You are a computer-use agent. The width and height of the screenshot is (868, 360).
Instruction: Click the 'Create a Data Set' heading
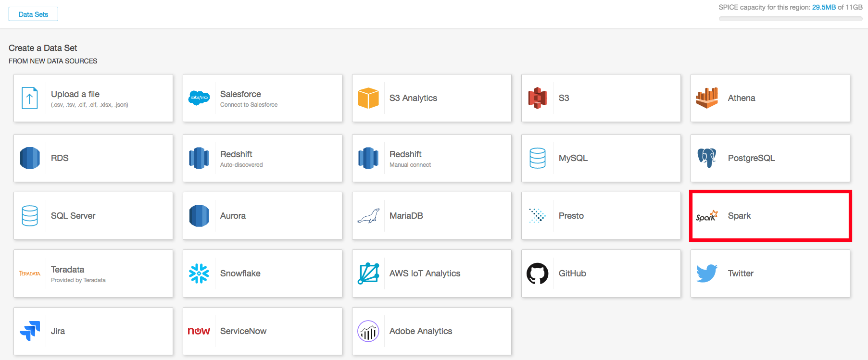(43, 48)
